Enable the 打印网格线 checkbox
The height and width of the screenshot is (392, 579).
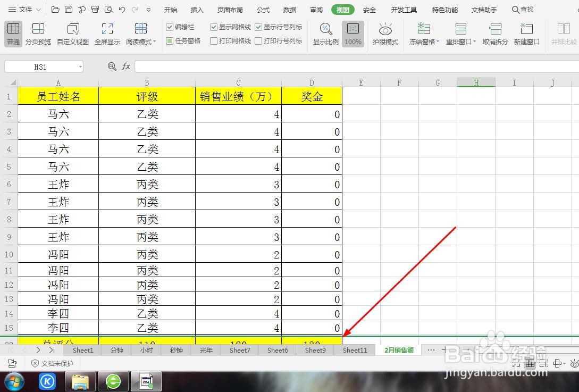[214, 41]
